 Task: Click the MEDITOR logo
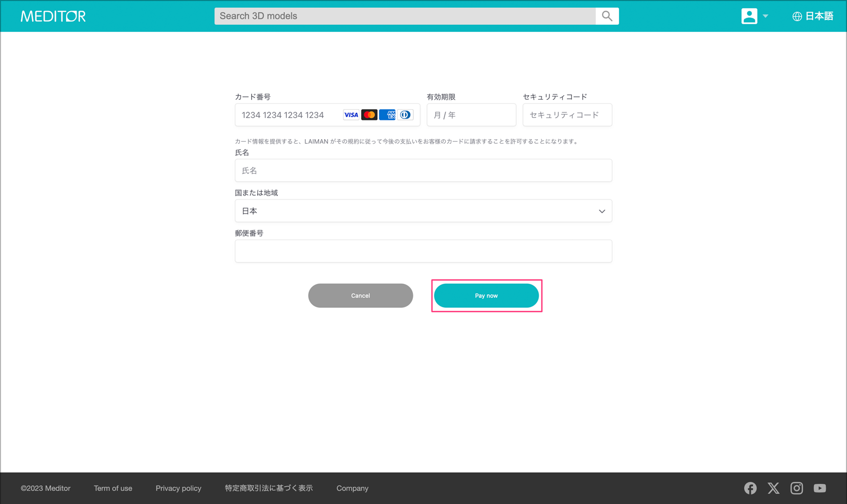tap(53, 16)
